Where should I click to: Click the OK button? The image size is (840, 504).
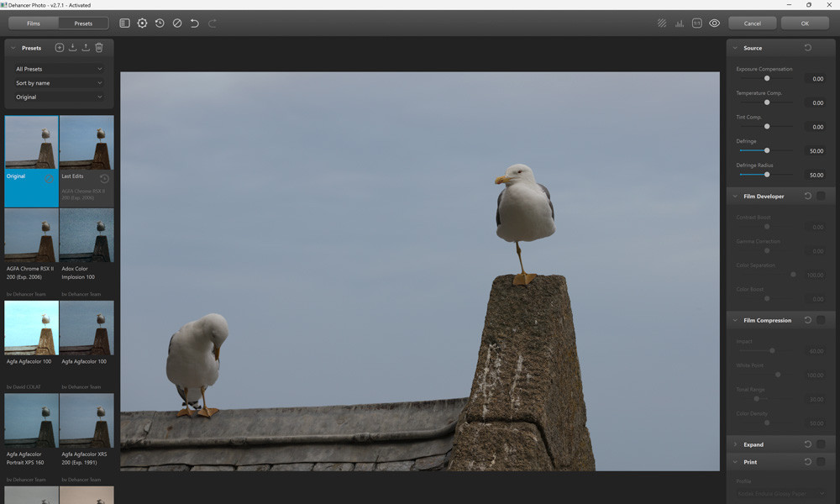click(805, 24)
